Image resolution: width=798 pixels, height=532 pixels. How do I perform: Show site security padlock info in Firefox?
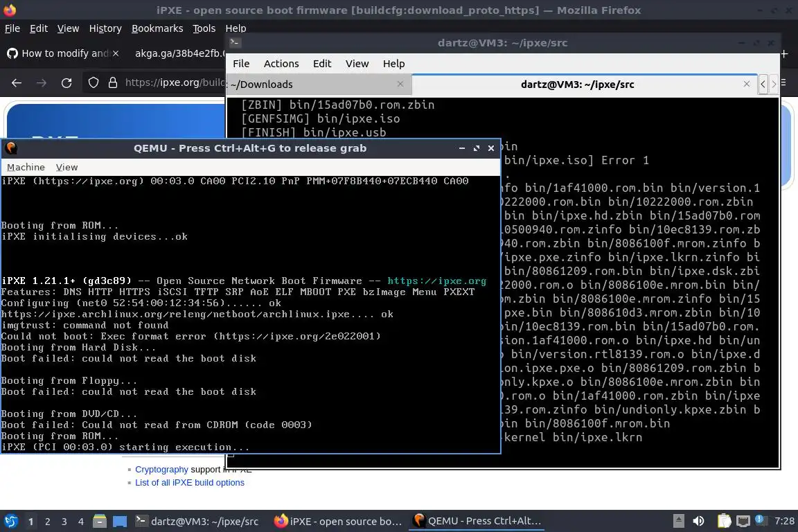tap(113, 82)
